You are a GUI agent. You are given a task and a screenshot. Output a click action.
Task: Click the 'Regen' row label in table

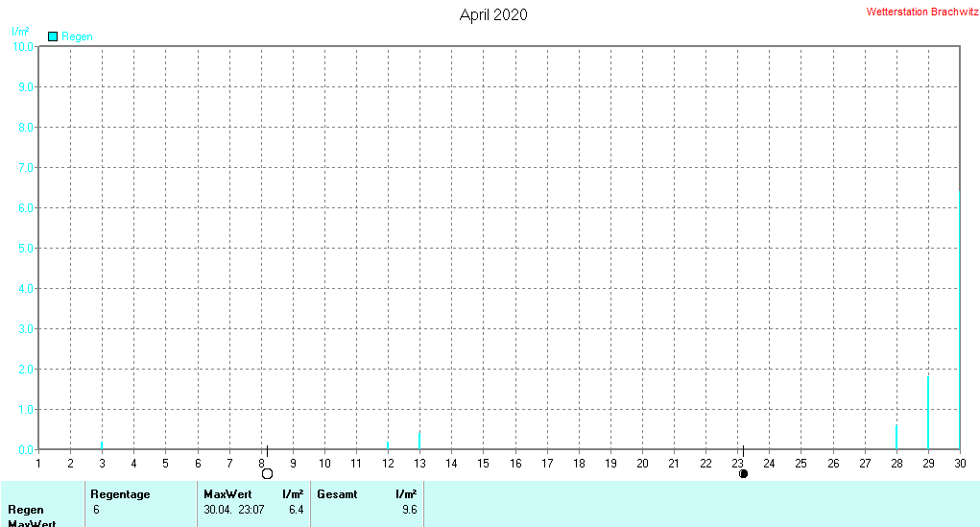pyautogui.click(x=26, y=510)
